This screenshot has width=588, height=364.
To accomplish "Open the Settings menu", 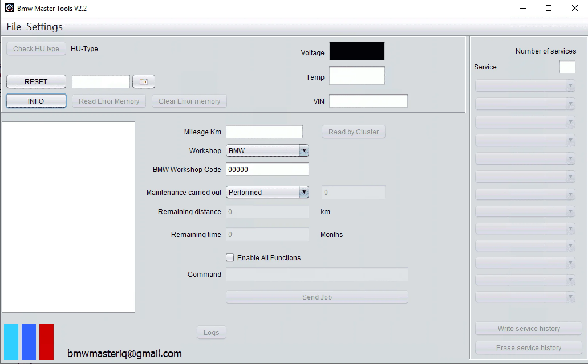I will click(44, 27).
